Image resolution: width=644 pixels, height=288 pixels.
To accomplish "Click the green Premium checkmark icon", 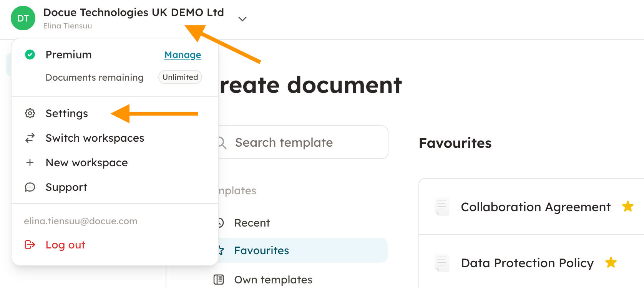I will 30,55.
